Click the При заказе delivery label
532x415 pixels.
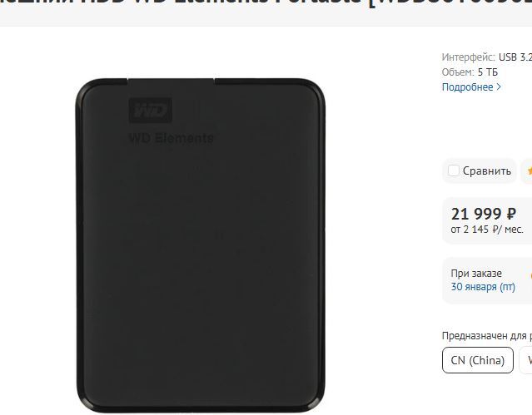(x=476, y=274)
